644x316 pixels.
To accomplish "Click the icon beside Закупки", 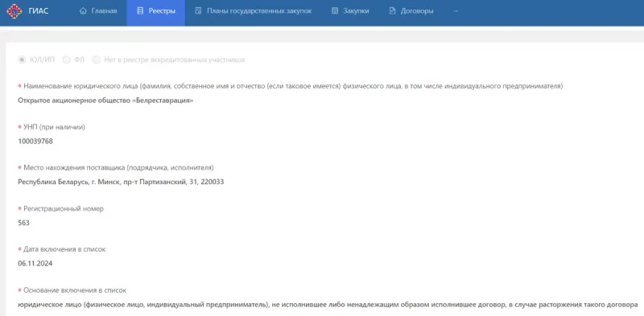I will 335,11.
